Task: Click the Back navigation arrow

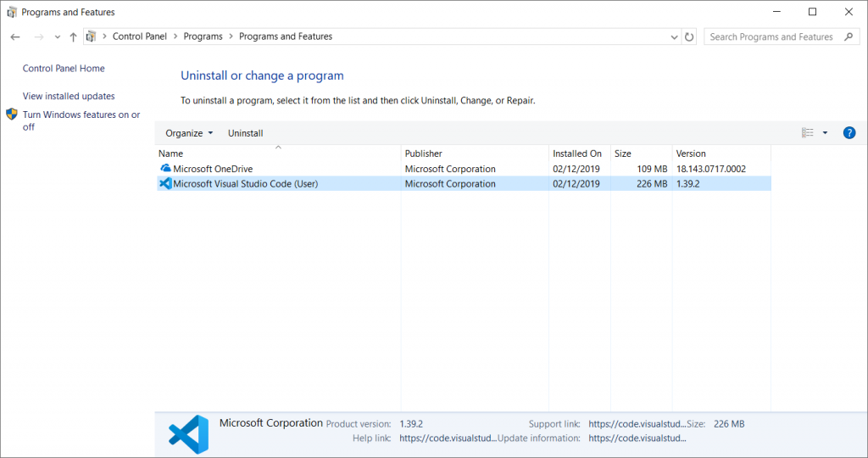Action: pyautogui.click(x=15, y=37)
